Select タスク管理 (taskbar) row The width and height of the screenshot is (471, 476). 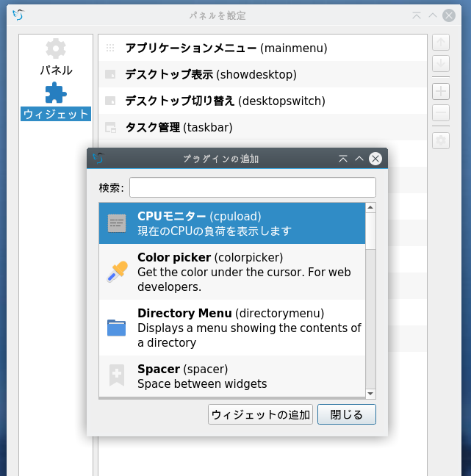(x=262, y=127)
